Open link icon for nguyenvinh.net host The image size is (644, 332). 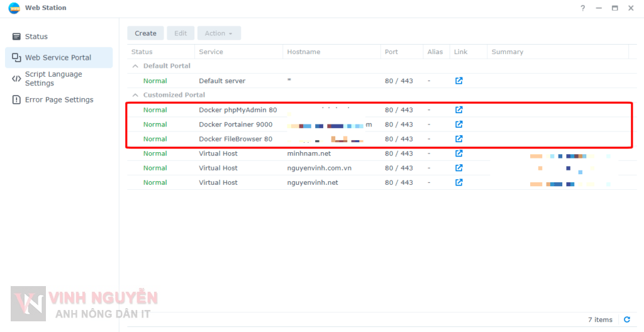click(459, 182)
